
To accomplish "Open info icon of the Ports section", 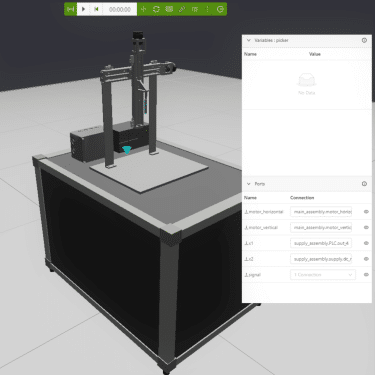I will pos(364,184).
